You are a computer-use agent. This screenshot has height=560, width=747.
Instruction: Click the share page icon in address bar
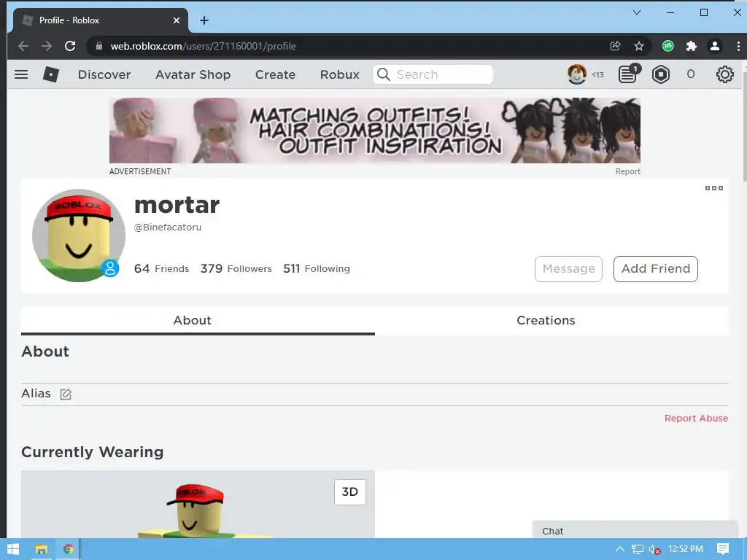(x=615, y=46)
